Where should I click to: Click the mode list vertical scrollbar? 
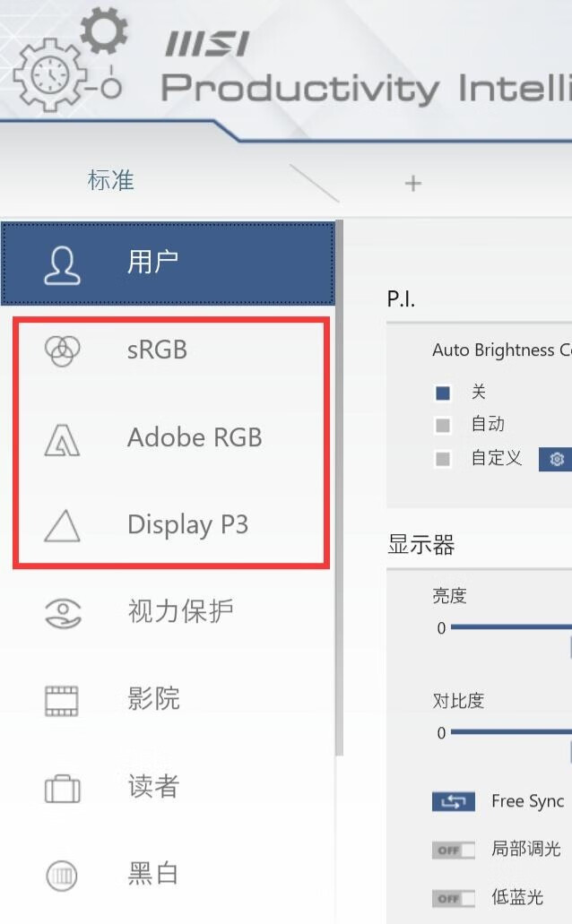[339, 488]
